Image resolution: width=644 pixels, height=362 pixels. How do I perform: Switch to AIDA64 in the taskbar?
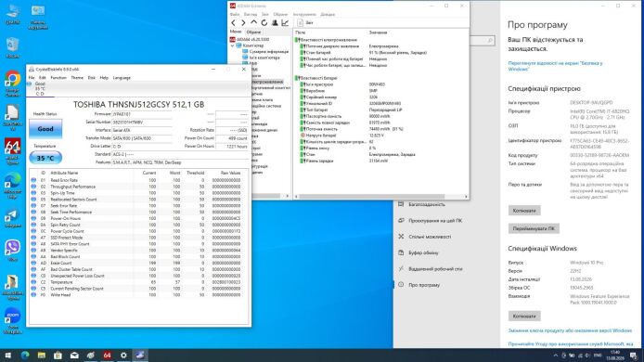pyautogui.click(x=108, y=356)
